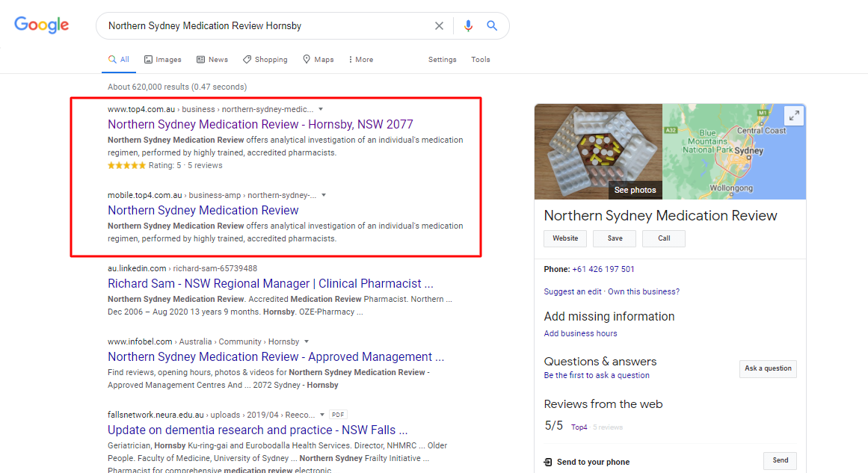Open the Images search tab

(x=163, y=60)
